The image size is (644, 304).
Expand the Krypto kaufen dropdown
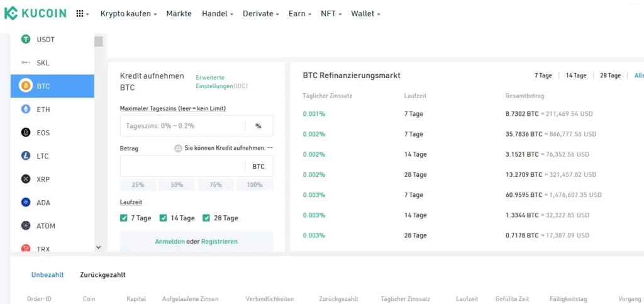tap(128, 13)
